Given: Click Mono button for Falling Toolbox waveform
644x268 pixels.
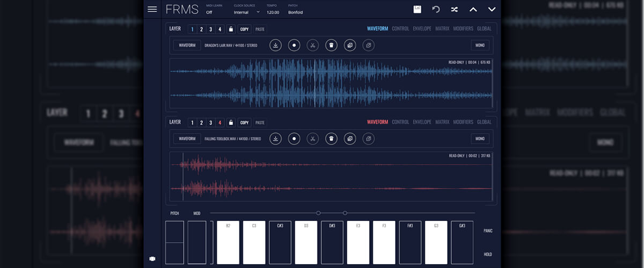Looking at the screenshot, I should click(x=480, y=138).
